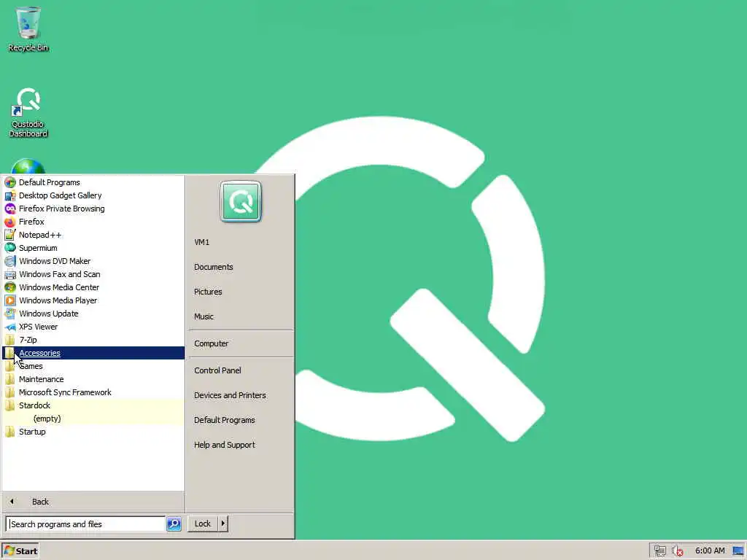
Task: Click the Firefox Private Browsing icon
Action: coord(10,209)
